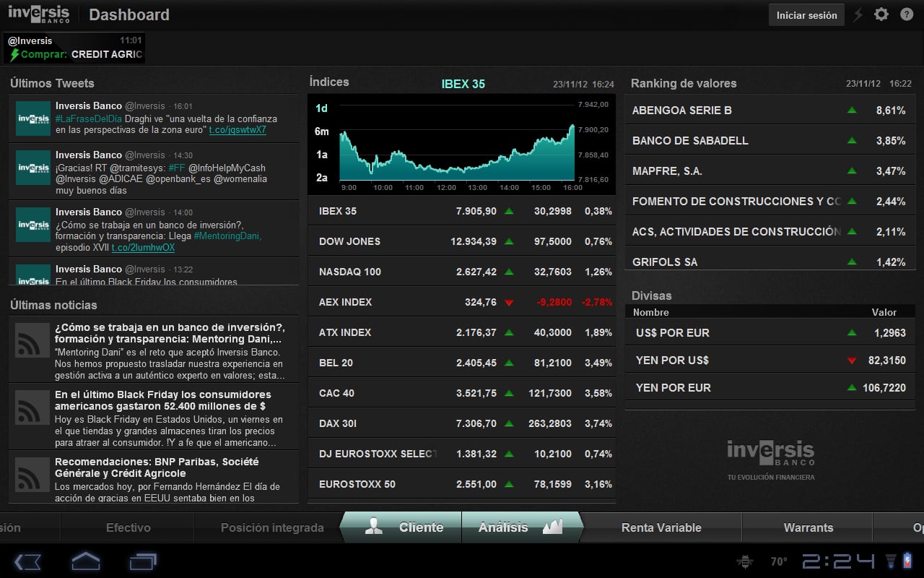Open ABENGOA SERIE B in ranking
Image resolution: width=924 pixels, height=578 pixels.
pyautogui.click(x=770, y=110)
